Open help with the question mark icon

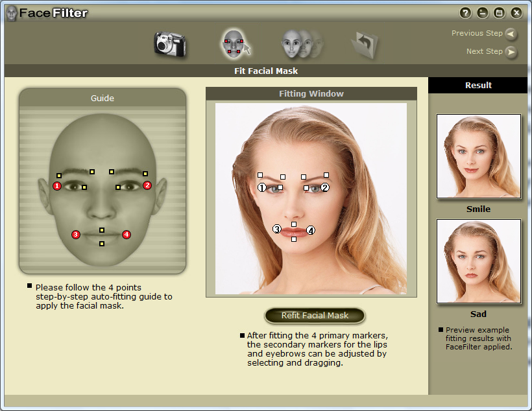[465, 12]
